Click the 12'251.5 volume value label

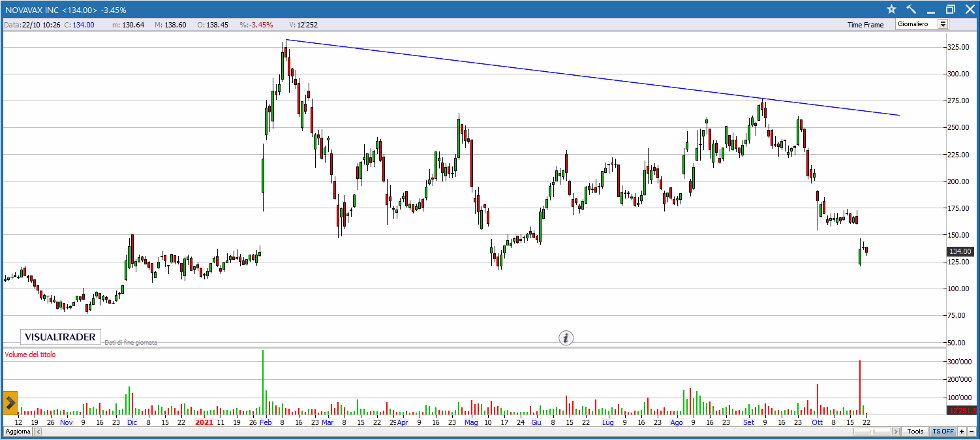[962, 411]
